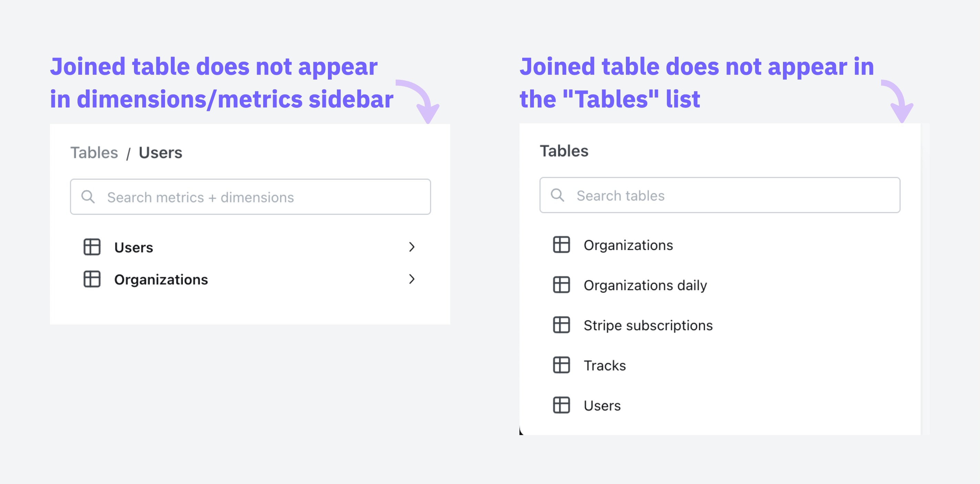
Task: Click the table icon beside Organizations in sidebar
Action: point(92,279)
